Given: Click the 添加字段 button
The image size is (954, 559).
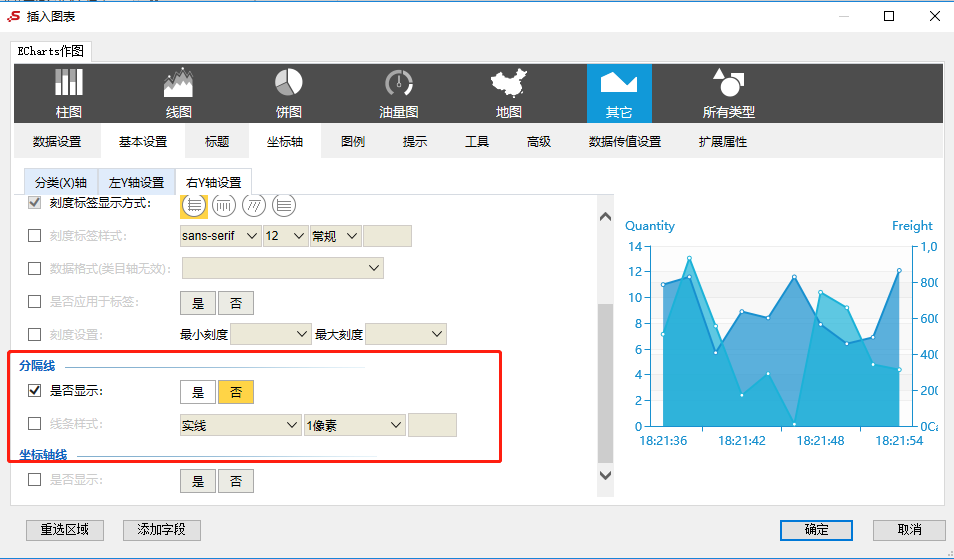Looking at the screenshot, I should [162, 530].
